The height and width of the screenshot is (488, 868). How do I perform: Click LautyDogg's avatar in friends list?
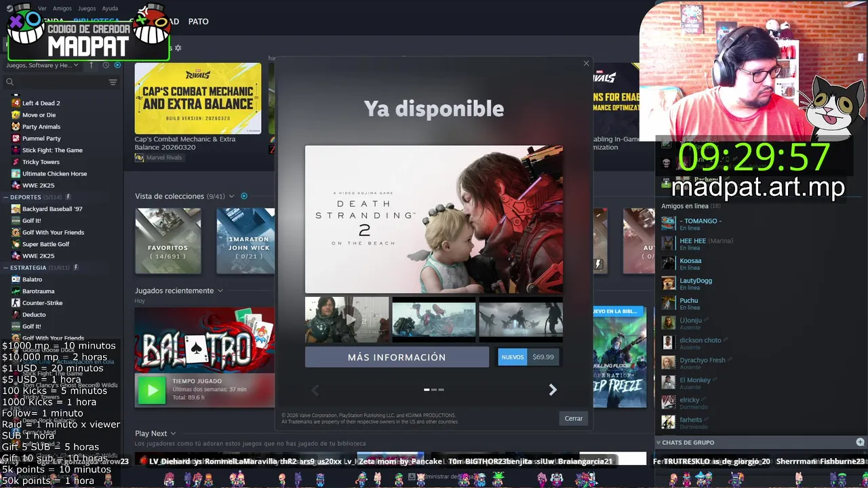pos(669,283)
